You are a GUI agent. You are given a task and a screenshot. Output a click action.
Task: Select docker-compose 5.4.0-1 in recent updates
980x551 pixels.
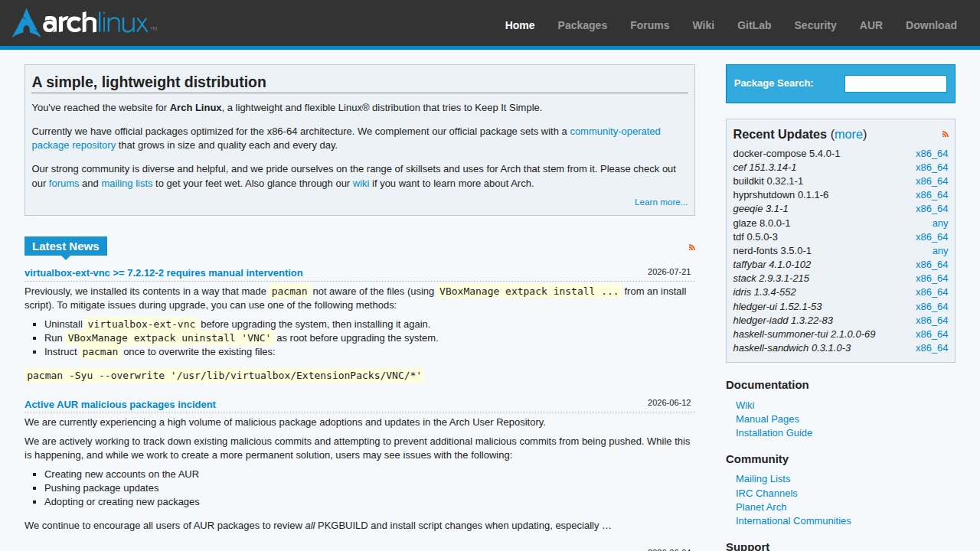pyautogui.click(x=786, y=154)
